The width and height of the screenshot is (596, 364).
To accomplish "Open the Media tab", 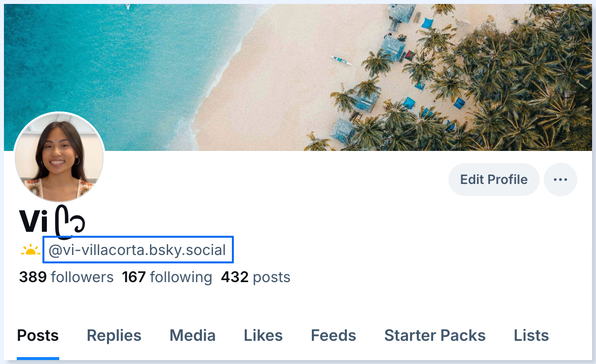I will [192, 336].
